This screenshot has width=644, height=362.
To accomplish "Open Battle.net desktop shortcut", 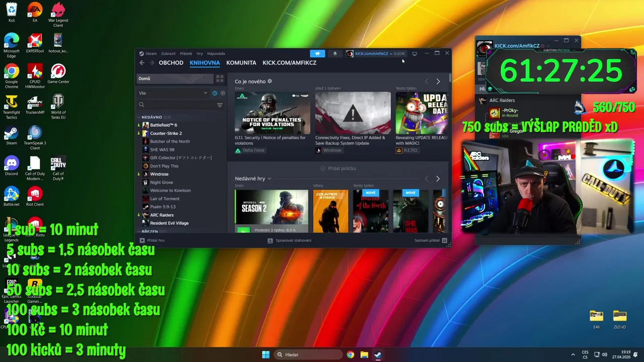I will tap(11, 198).
